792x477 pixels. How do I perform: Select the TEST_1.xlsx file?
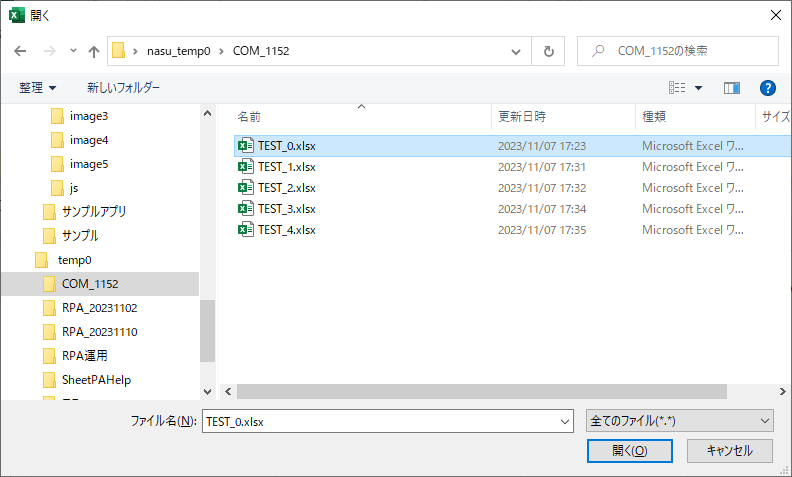[286, 167]
